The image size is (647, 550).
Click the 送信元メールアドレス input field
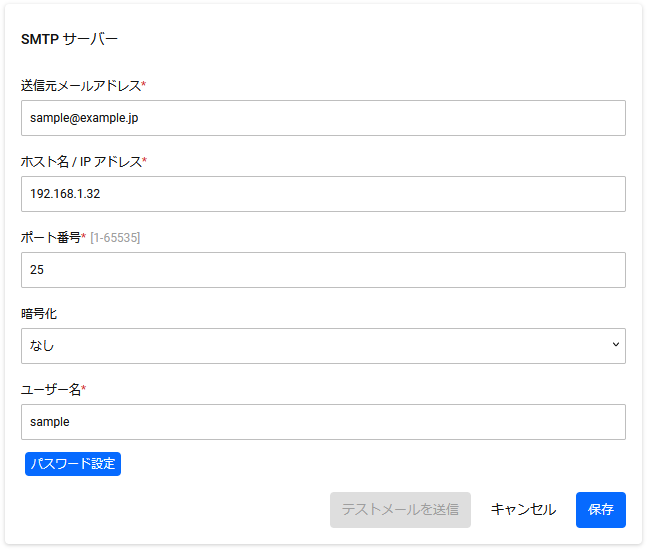click(323, 118)
